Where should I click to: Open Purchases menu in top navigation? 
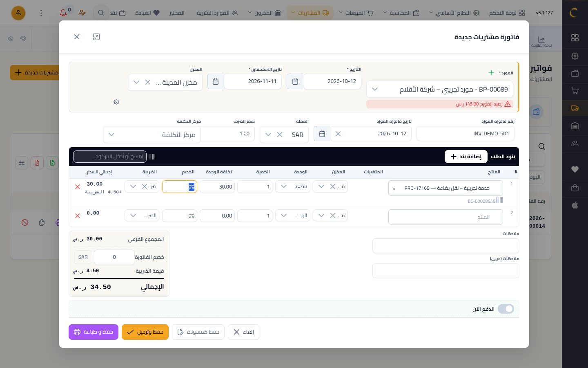pyautogui.click(x=310, y=13)
